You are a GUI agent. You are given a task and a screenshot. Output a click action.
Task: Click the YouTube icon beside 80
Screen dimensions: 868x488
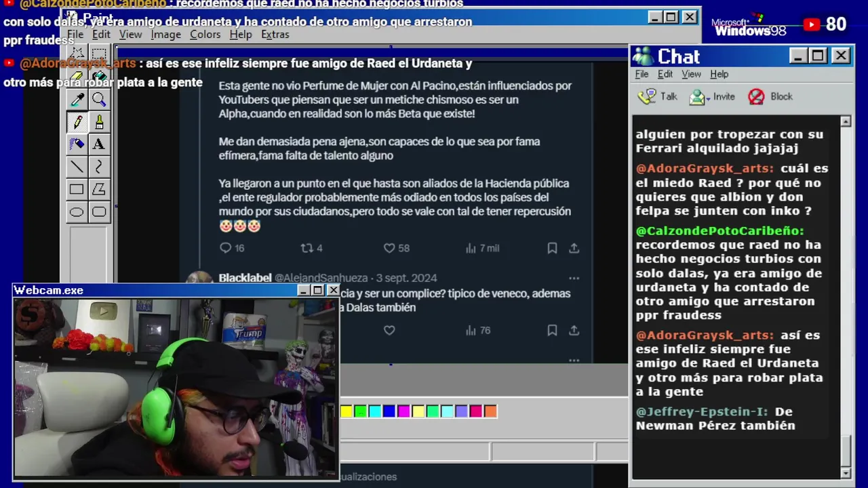(812, 24)
